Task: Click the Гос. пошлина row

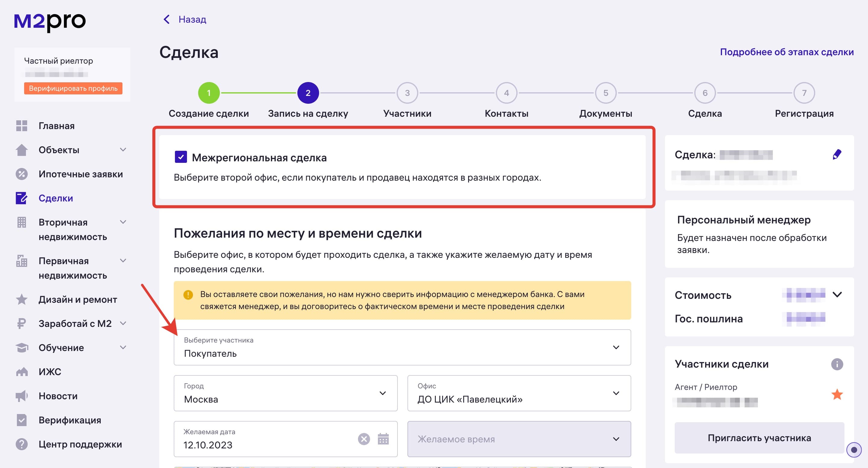Action: coord(750,318)
